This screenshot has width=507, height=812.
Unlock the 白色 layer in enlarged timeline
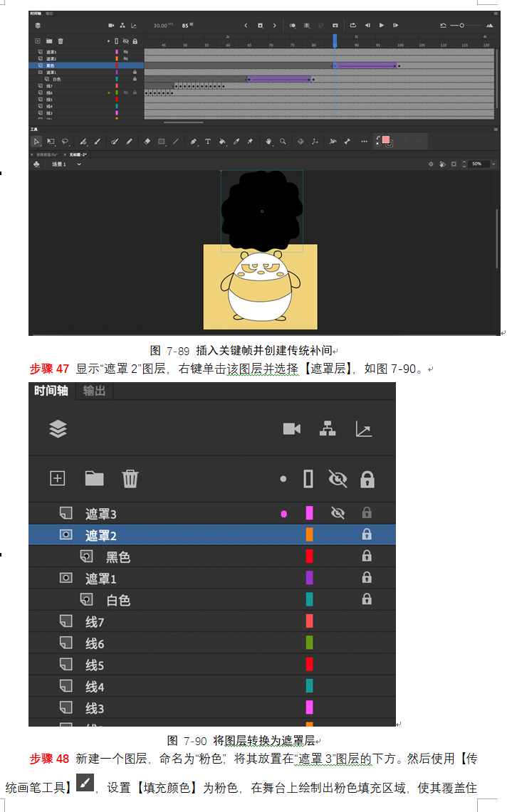coord(367,599)
